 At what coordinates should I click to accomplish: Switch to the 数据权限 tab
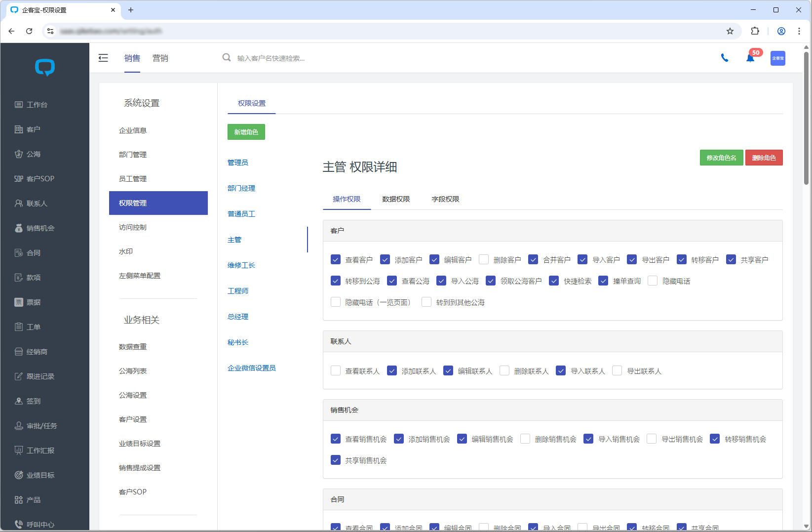[396, 199]
